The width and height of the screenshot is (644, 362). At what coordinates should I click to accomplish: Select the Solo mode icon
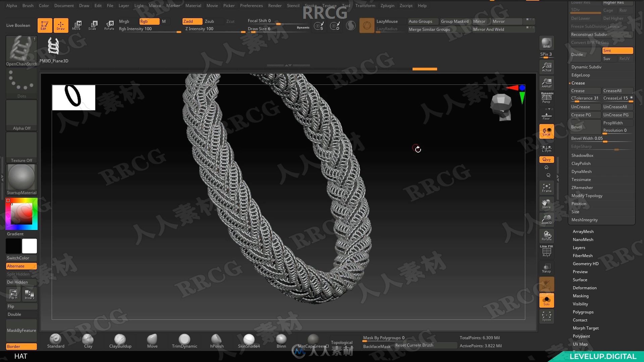tap(546, 300)
